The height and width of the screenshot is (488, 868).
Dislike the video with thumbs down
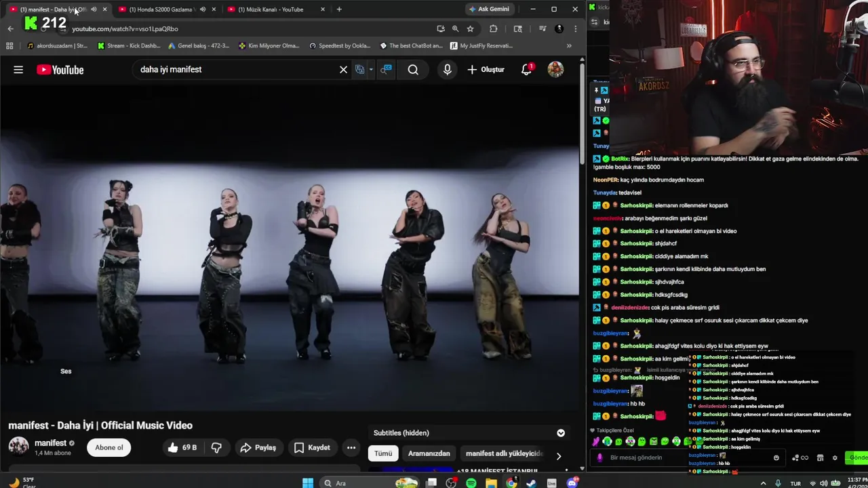click(216, 447)
